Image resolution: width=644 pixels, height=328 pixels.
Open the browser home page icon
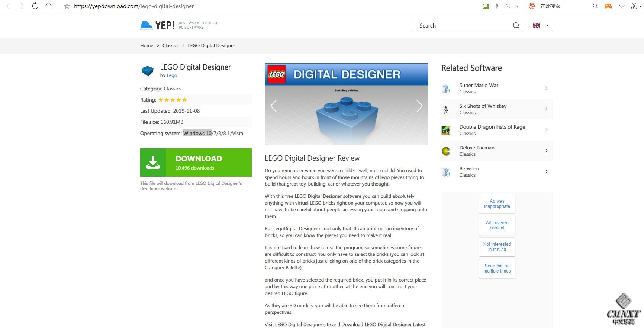(48, 6)
